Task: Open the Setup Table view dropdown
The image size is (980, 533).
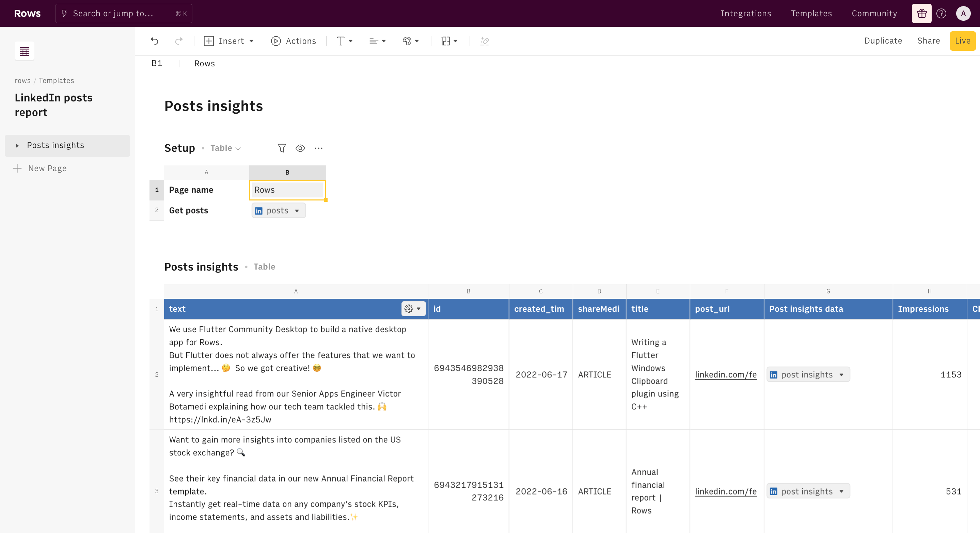Action: [x=226, y=148]
